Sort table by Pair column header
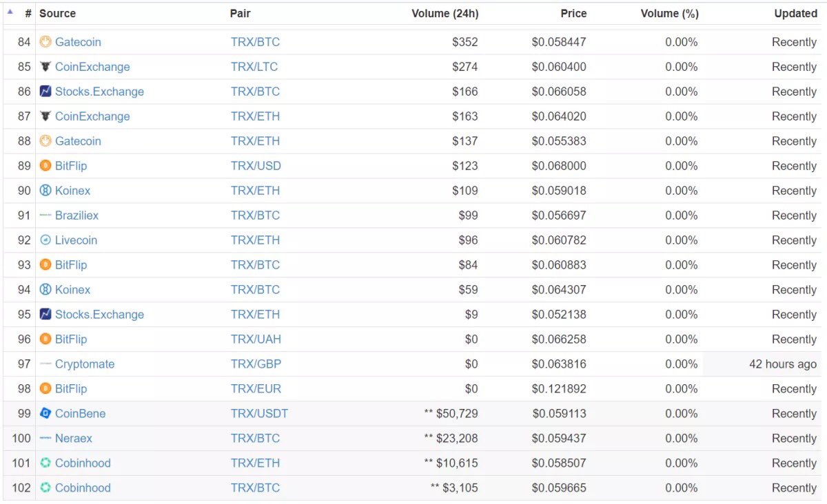827x504 pixels. (x=241, y=13)
